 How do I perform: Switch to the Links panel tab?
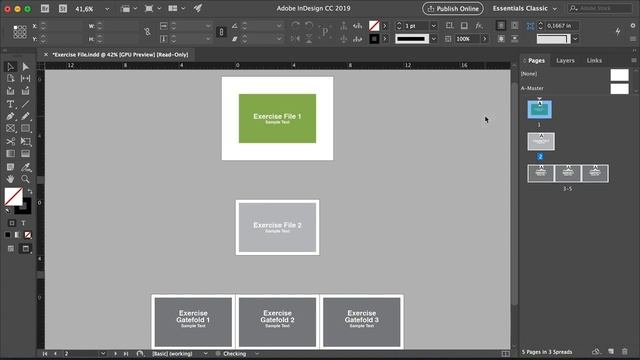594,60
